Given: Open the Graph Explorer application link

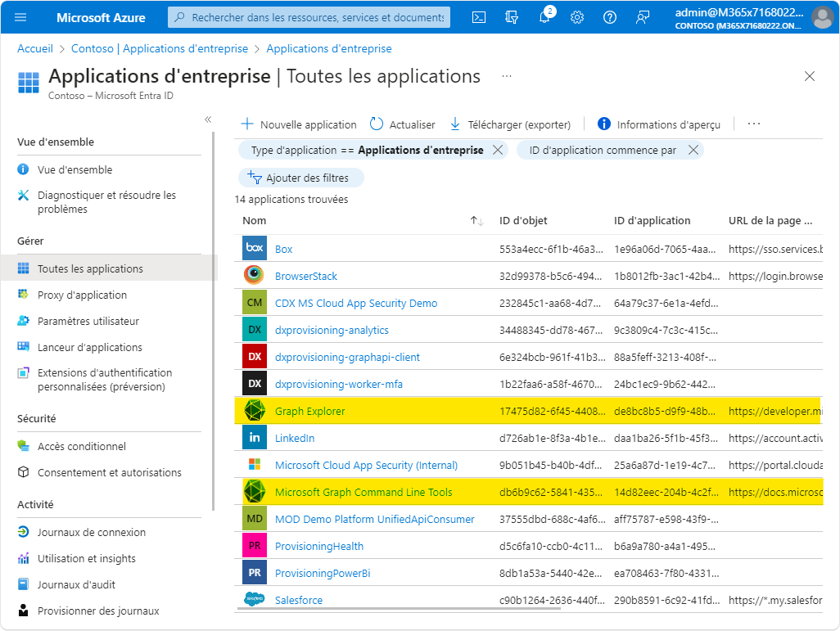Looking at the screenshot, I should 309,411.
